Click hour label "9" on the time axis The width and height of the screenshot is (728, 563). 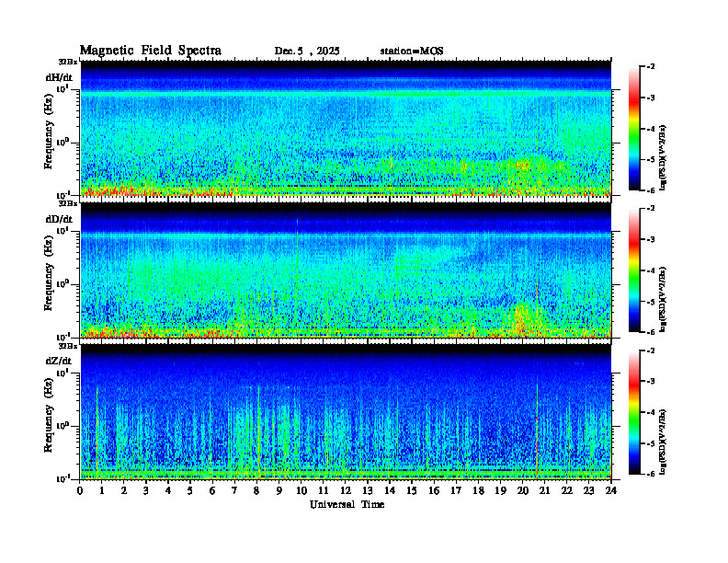click(x=279, y=490)
